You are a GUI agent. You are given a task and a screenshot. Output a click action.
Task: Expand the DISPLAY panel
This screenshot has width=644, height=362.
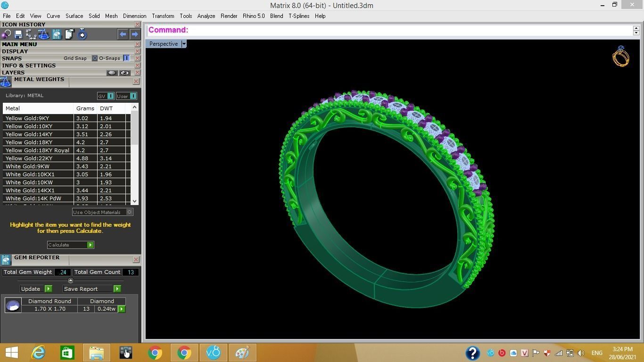(x=15, y=51)
